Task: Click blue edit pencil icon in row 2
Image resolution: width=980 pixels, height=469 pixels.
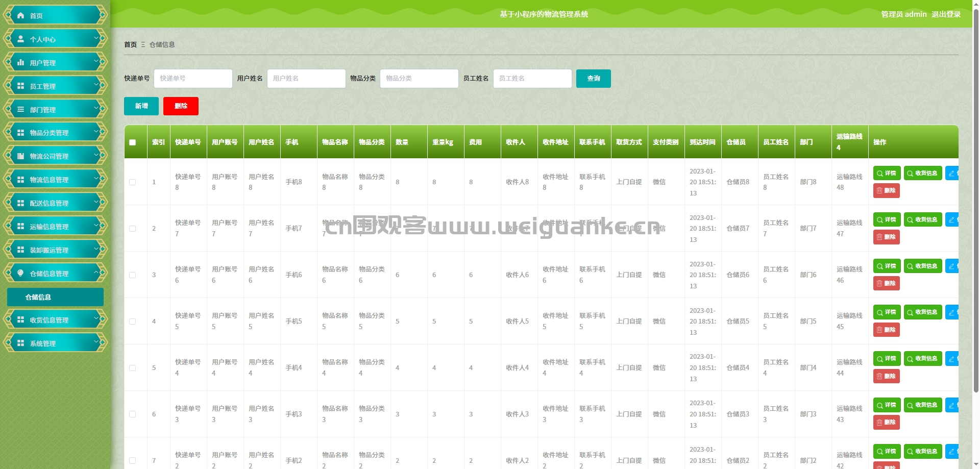Action: (951, 220)
